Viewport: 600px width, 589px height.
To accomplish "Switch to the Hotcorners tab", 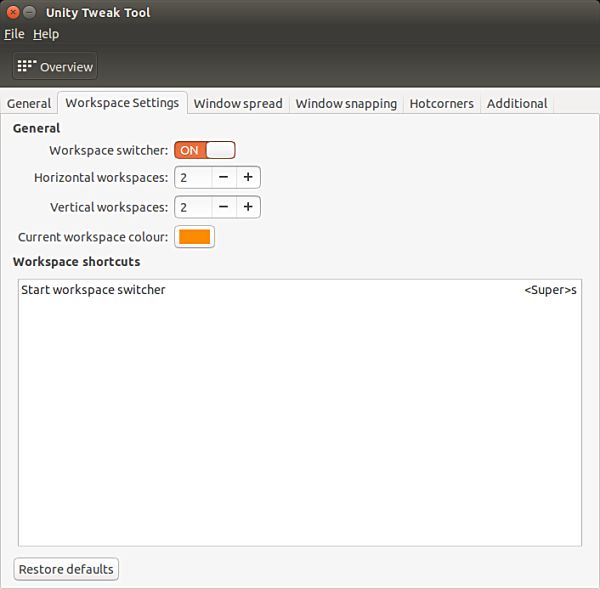I will 442,103.
